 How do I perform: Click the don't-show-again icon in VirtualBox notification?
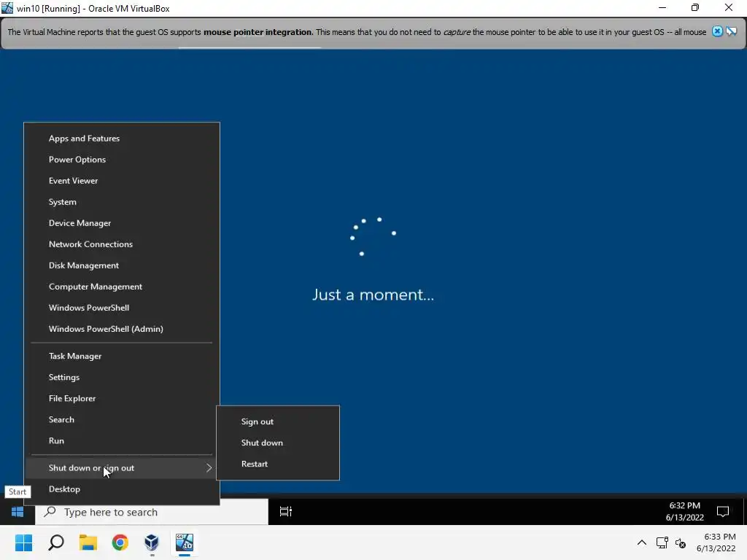pos(731,31)
